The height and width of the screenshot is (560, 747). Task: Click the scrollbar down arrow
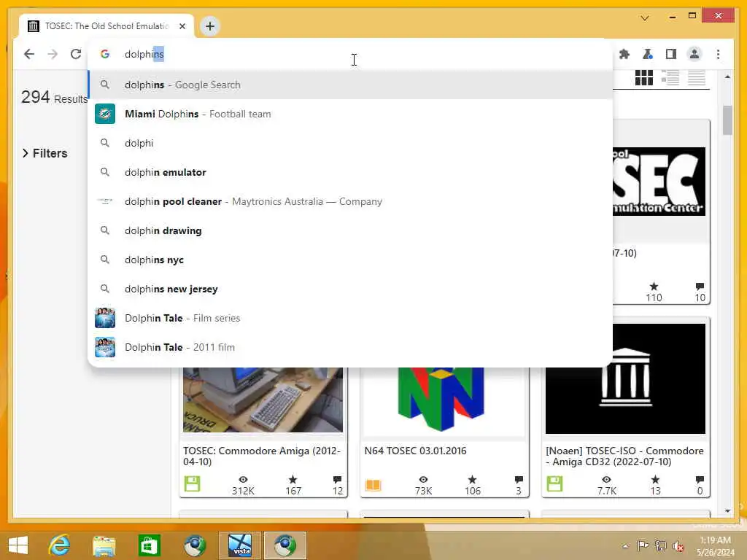pyautogui.click(x=727, y=511)
